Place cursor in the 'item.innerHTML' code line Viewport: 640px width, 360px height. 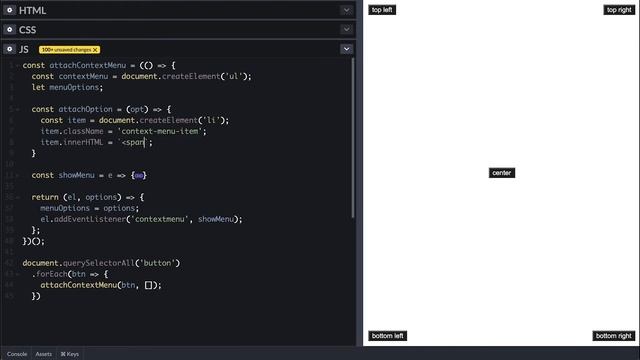pos(96,142)
